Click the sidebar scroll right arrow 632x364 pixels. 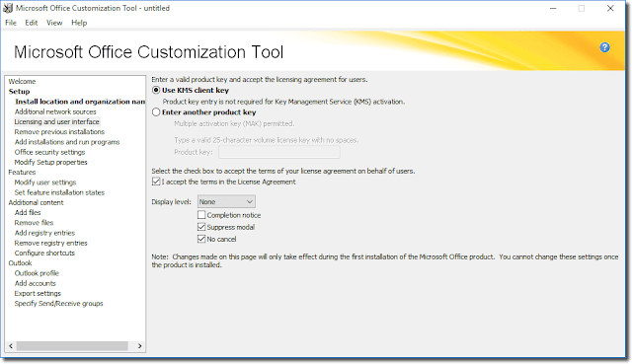click(x=139, y=346)
